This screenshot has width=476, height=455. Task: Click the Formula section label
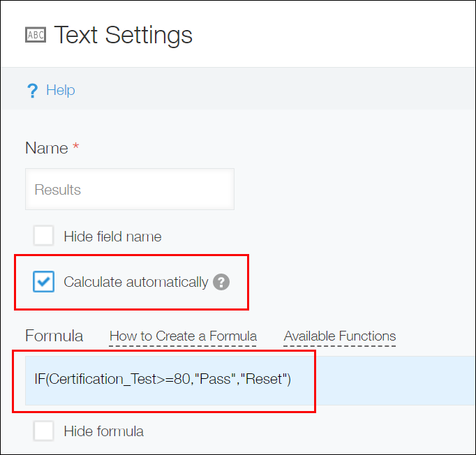tap(54, 336)
